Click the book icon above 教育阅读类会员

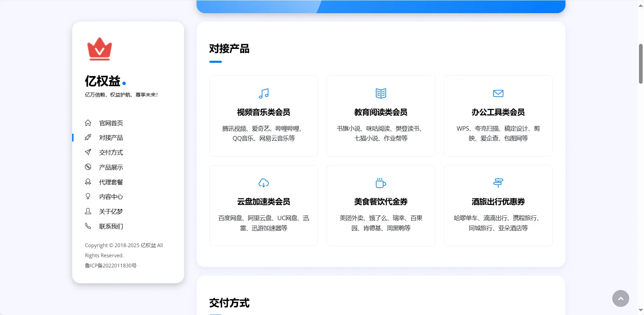[x=381, y=94]
